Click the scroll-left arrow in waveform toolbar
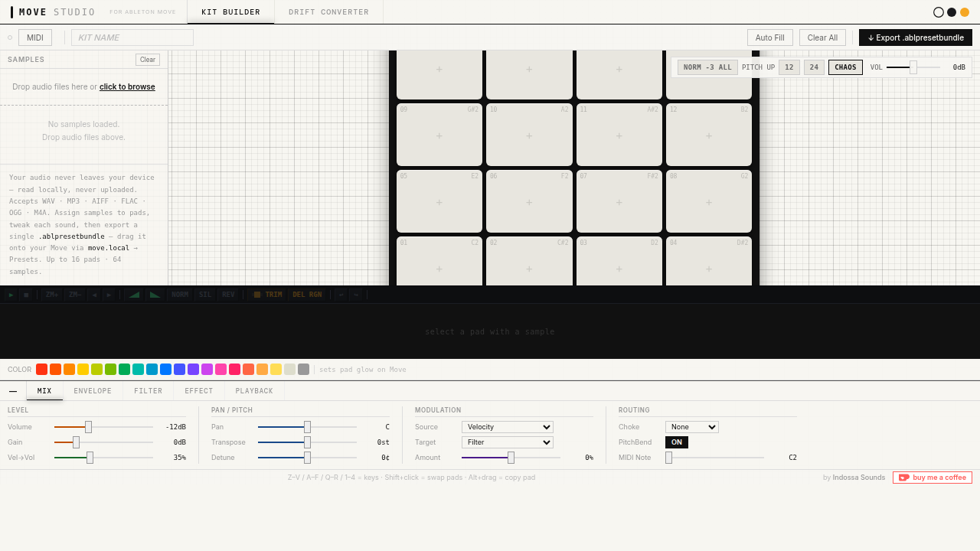The width and height of the screenshot is (980, 551). pyautogui.click(x=95, y=295)
